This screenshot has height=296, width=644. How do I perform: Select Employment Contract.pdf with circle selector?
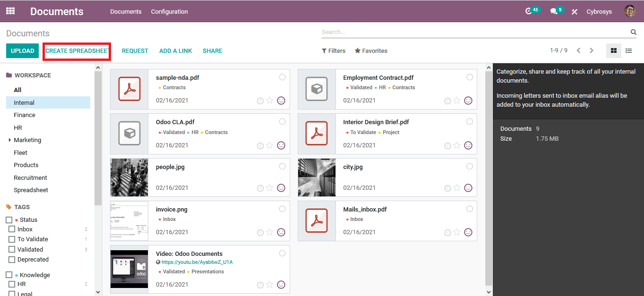coord(470,77)
